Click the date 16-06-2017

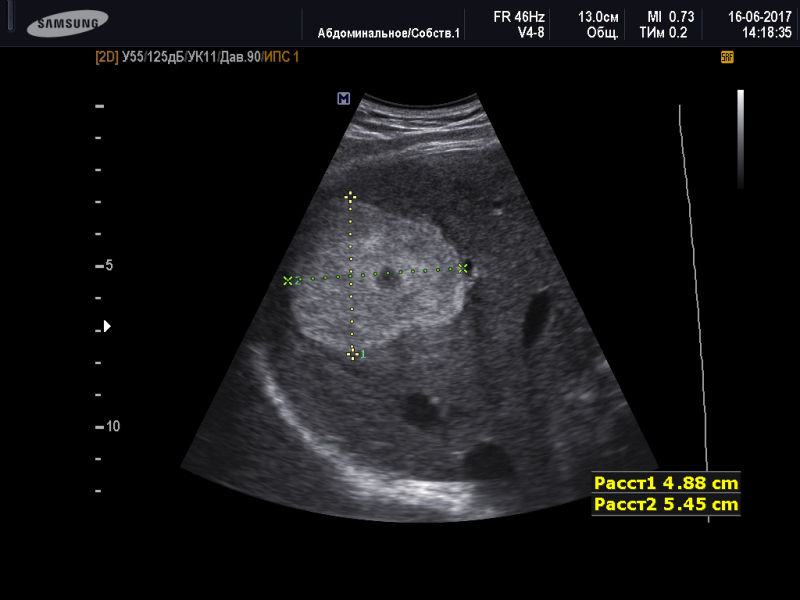tap(759, 17)
